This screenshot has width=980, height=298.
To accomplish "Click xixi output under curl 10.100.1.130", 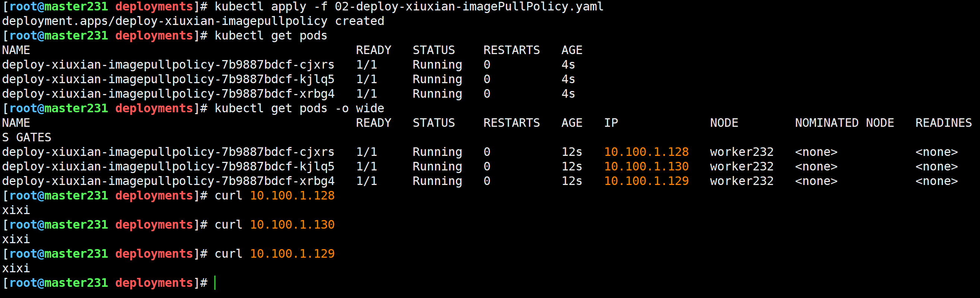I will point(16,239).
